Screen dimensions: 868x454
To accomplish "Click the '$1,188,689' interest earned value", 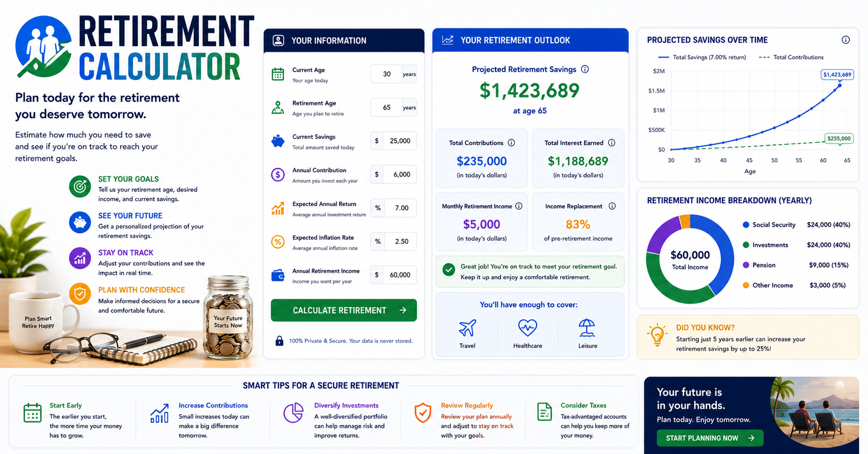I will 578,161.
